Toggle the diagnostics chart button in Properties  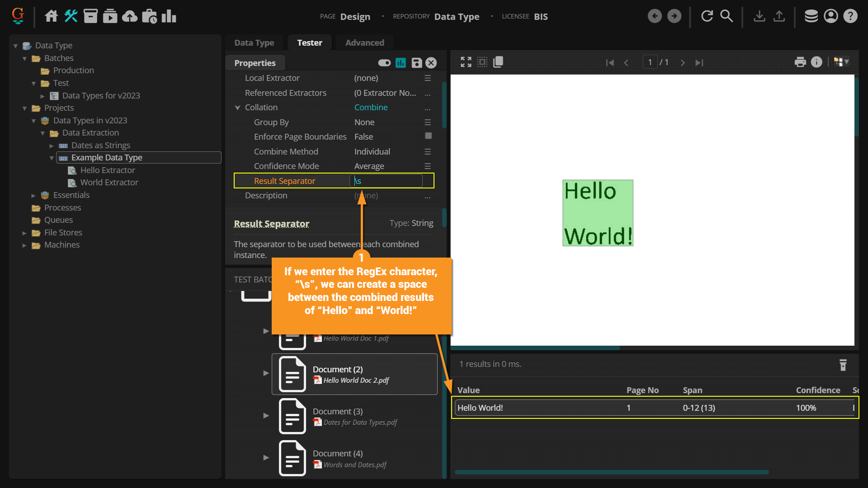click(401, 63)
